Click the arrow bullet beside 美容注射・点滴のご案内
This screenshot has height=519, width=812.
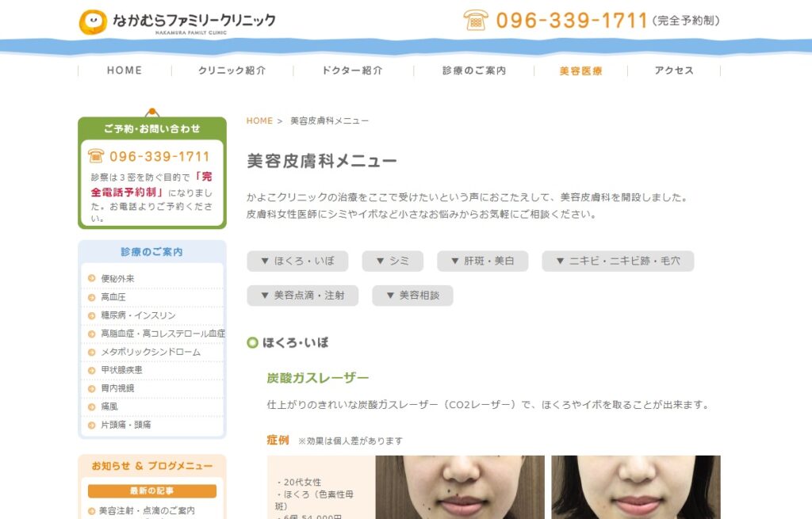click(x=92, y=511)
